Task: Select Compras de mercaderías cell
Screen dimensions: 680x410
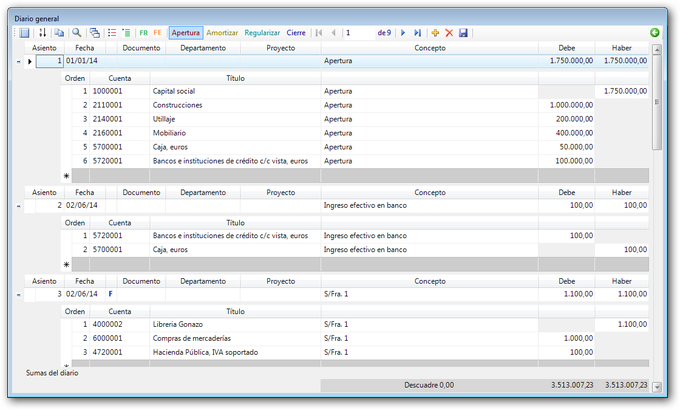Action: [235, 338]
